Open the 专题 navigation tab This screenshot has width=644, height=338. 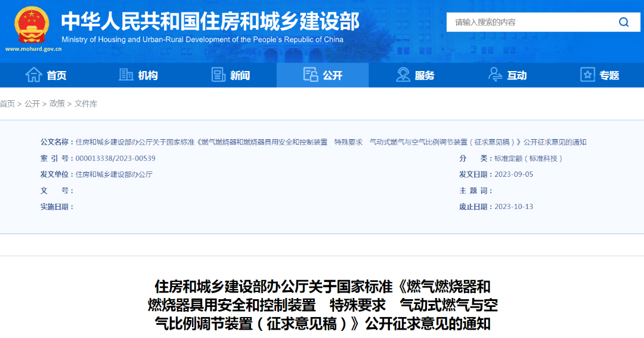coord(599,75)
